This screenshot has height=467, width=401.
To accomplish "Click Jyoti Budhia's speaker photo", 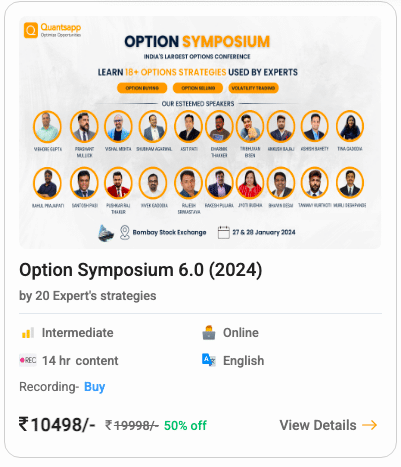I will pyautogui.click(x=250, y=183).
